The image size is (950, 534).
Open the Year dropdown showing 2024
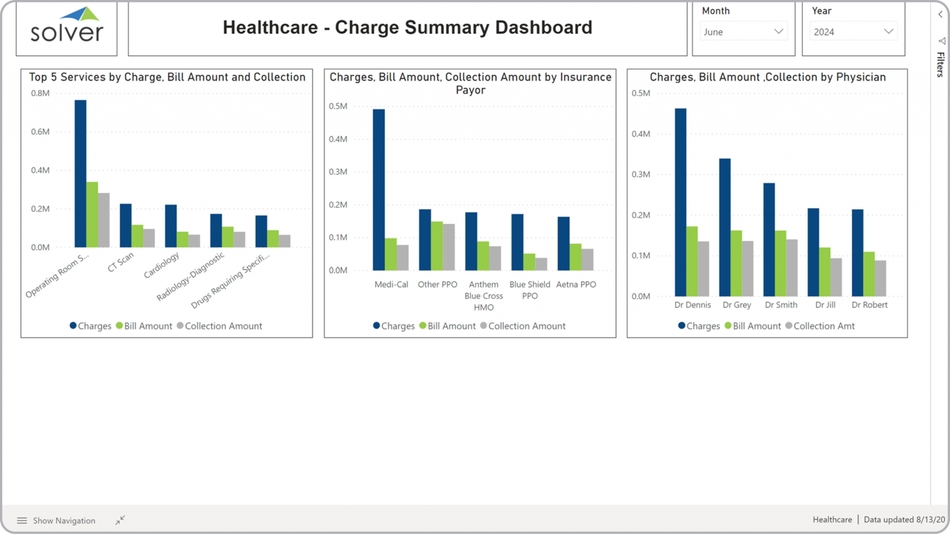(x=852, y=32)
